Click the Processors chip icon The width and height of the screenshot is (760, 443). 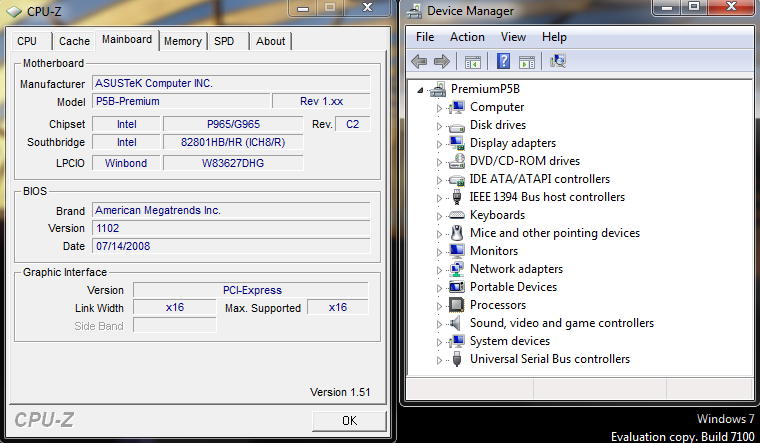[457, 305]
